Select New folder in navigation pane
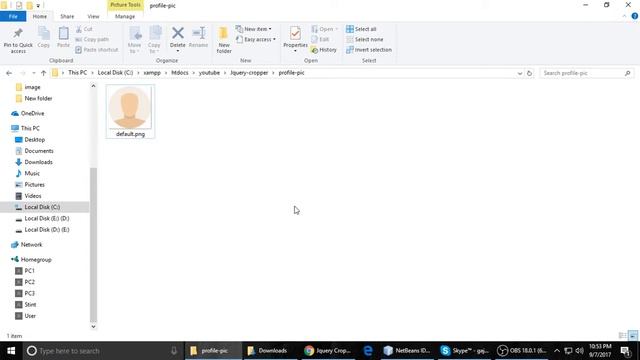 point(38,98)
